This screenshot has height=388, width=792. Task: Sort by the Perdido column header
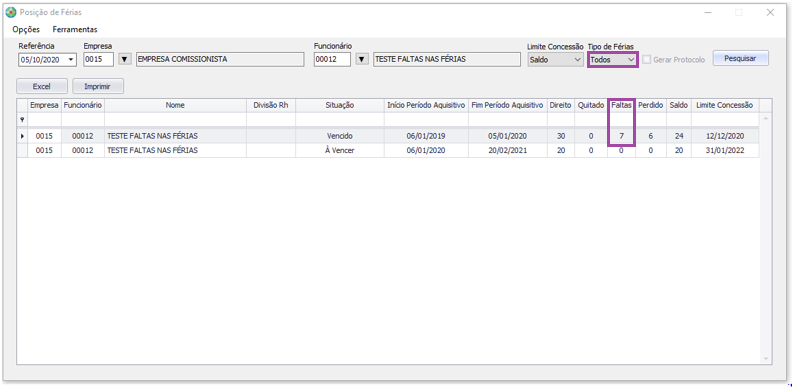pos(651,106)
